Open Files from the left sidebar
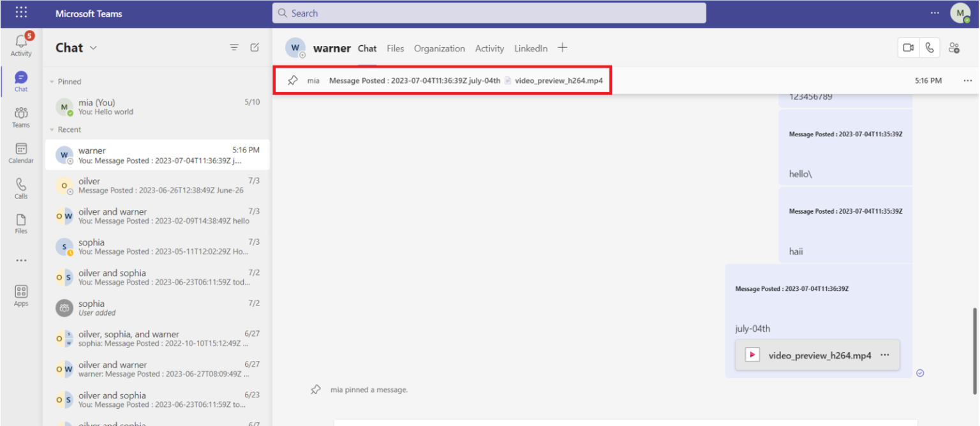 click(21, 223)
